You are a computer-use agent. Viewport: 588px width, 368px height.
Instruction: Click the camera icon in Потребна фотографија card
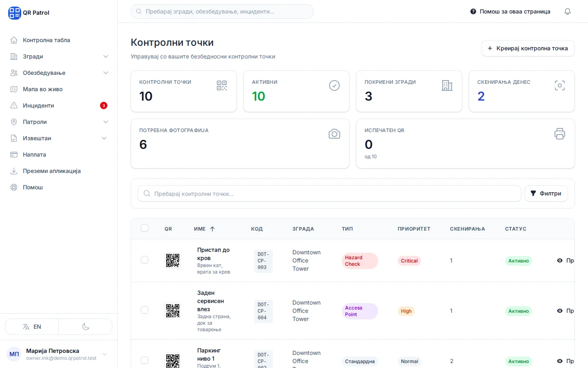[334, 134]
